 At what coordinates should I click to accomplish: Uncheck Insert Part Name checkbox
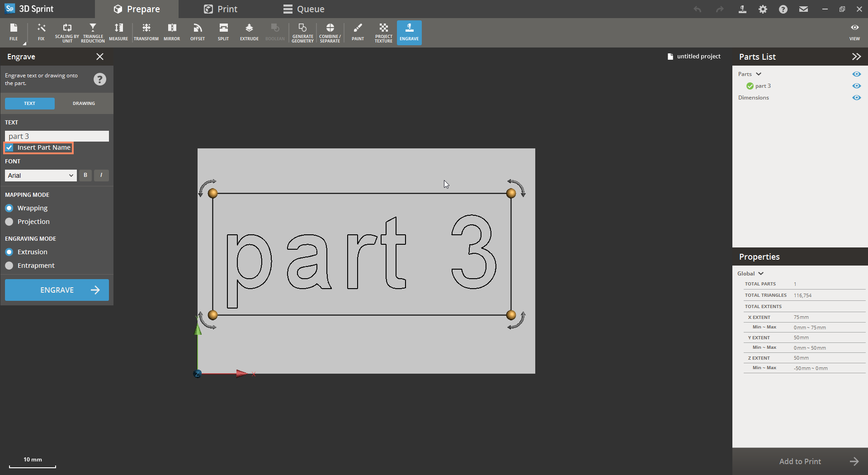coord(9,147)
